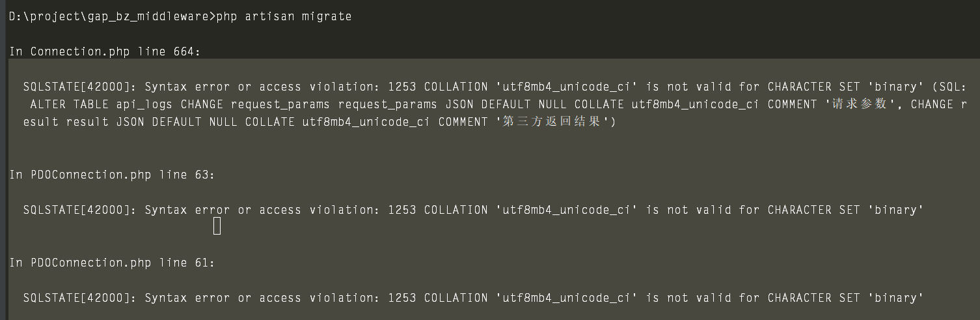Viewport: 980px width, 320px height.
Task: Click 1253 COLLATION in the first error
Action: click(437, 87)
